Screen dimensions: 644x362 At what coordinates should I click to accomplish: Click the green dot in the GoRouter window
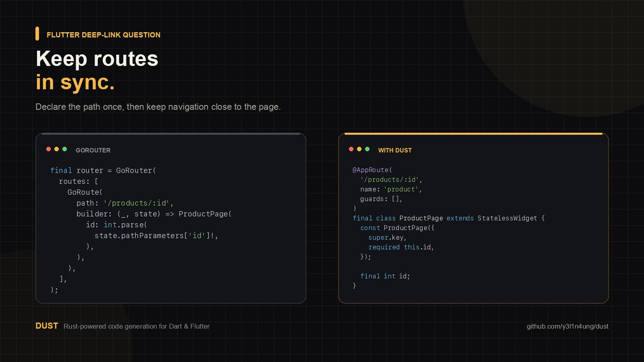pyautogui.click(x=64, y=149)
